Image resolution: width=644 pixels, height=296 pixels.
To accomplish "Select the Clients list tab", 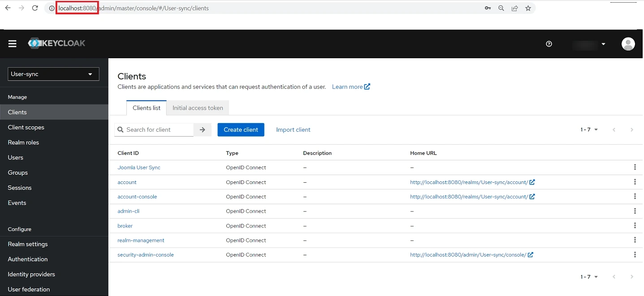I will [146, 107].
